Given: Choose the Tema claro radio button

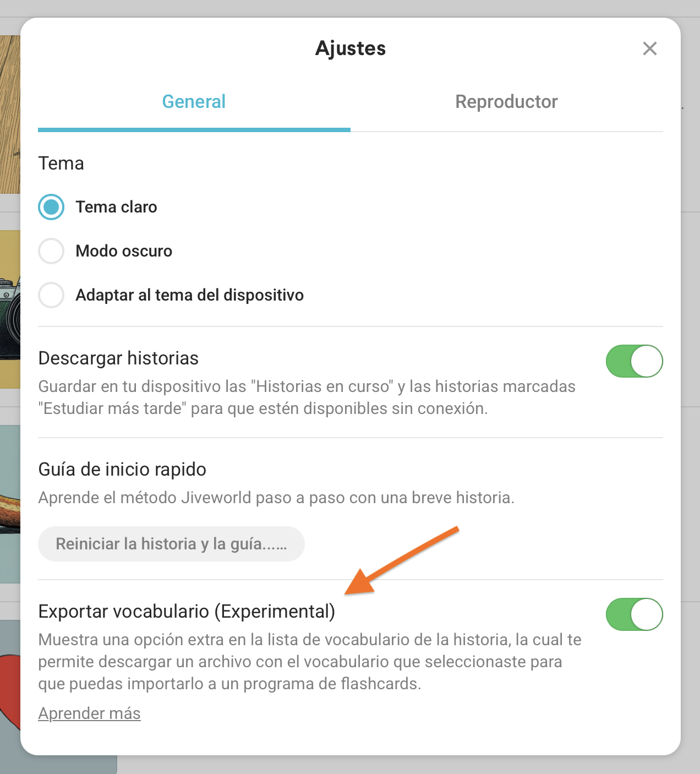Looking at the screenshot, I should 51,207.
